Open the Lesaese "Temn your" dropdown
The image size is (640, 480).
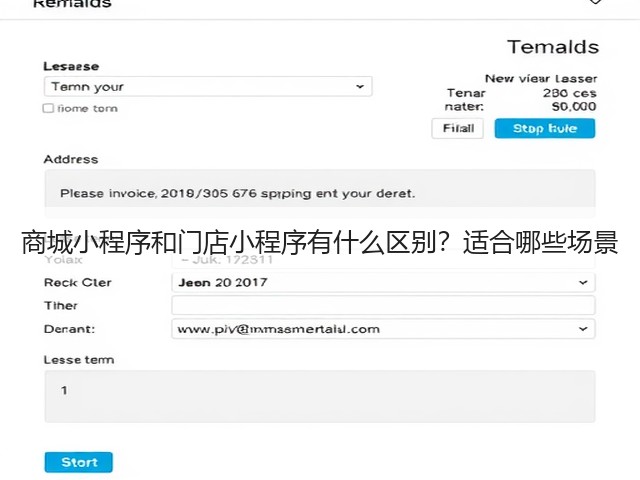[208, 87]
